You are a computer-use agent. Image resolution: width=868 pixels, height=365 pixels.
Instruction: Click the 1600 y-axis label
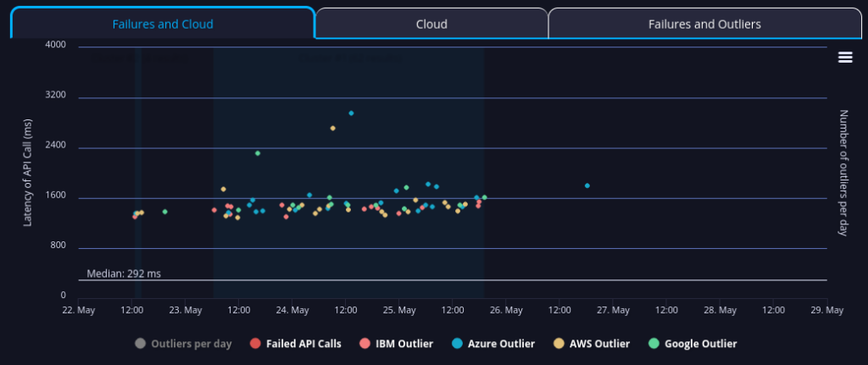pyautogui.click(x=55, y=196)
